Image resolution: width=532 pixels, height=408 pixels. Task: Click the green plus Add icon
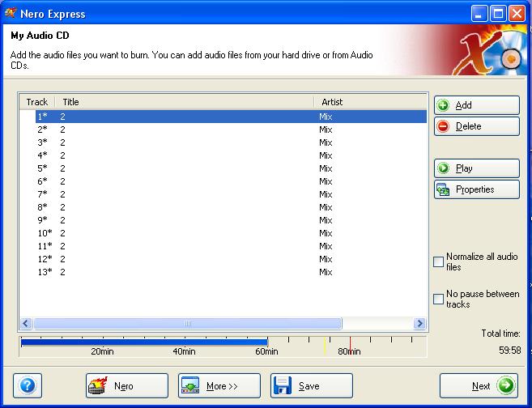tap(443, 105)
